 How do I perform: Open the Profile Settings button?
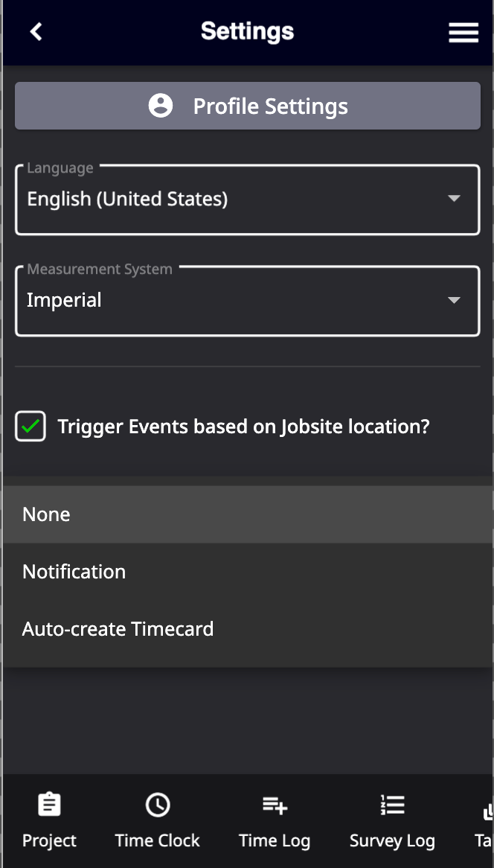pyautogui.click(x=247, y=106)
